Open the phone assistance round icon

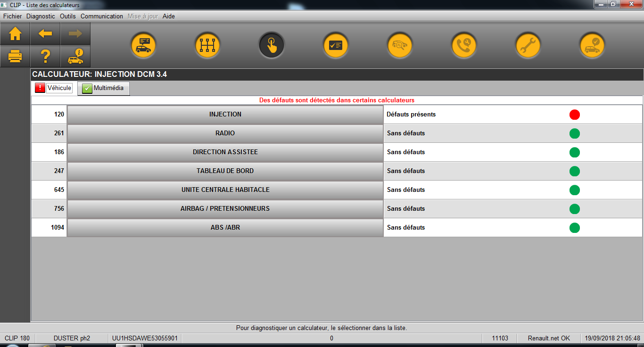(x=464, y=46)
